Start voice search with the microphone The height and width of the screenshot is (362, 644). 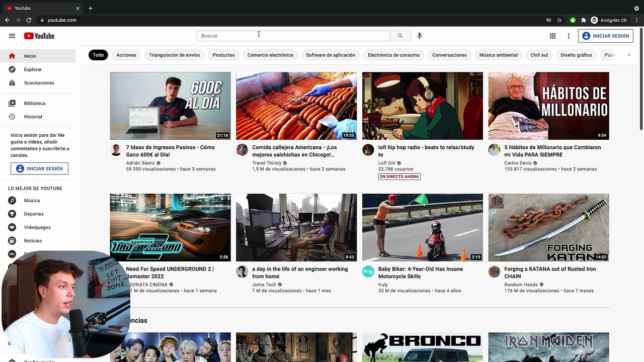(x=420, y=36)
